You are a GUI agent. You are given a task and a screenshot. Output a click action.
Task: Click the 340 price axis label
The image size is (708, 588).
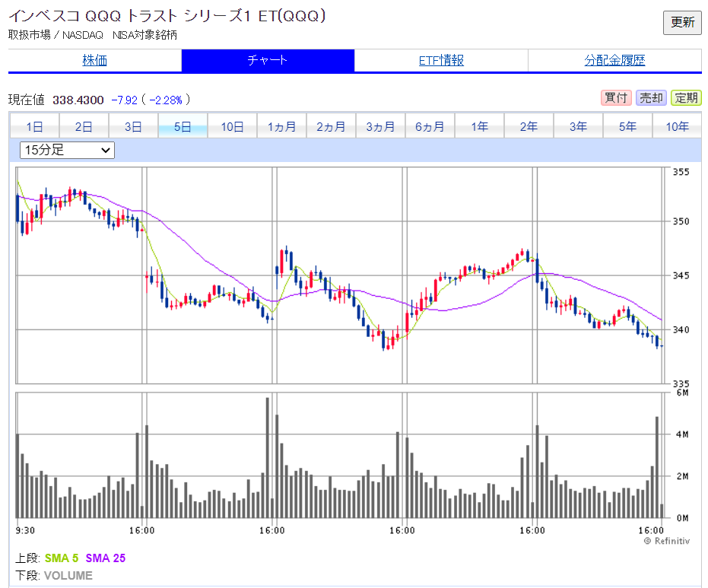(681, 329)
